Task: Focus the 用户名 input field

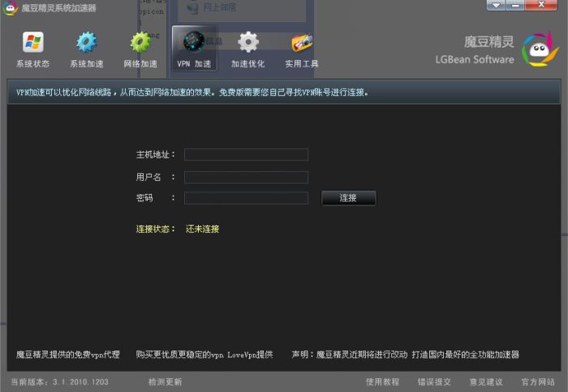Action: click(x=247, y=177)
